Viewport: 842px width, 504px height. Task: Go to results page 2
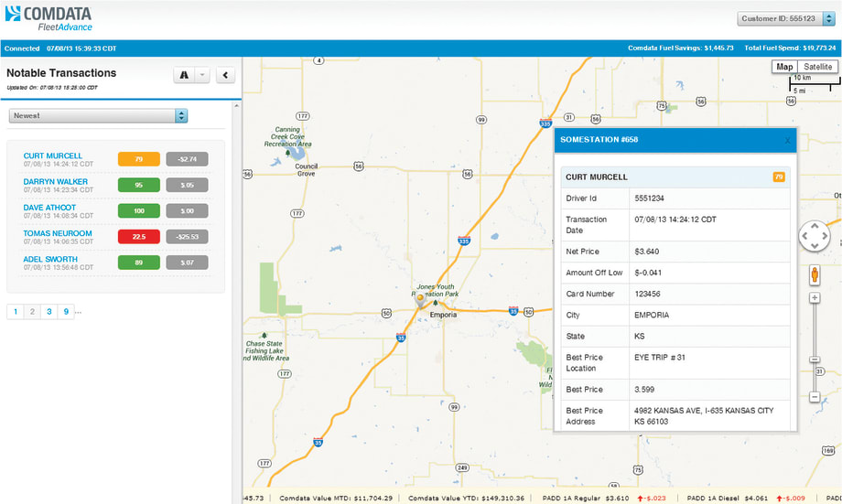click(32, 311)
